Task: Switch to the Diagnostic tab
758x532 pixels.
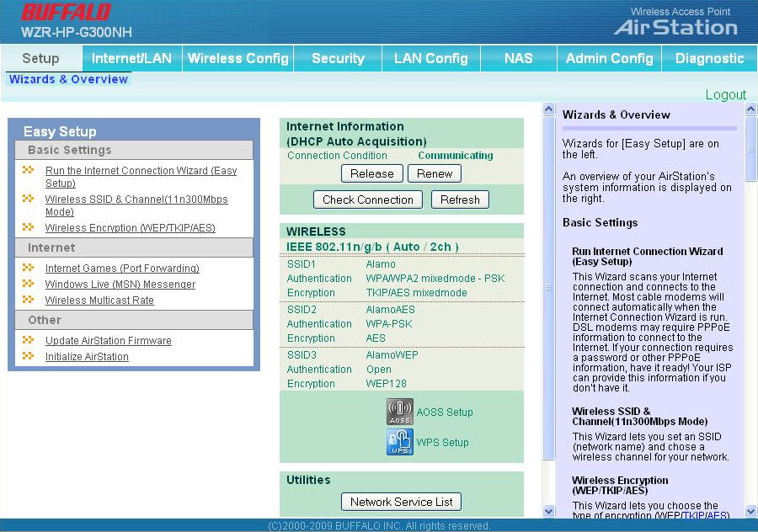Action: click(709, 58)
